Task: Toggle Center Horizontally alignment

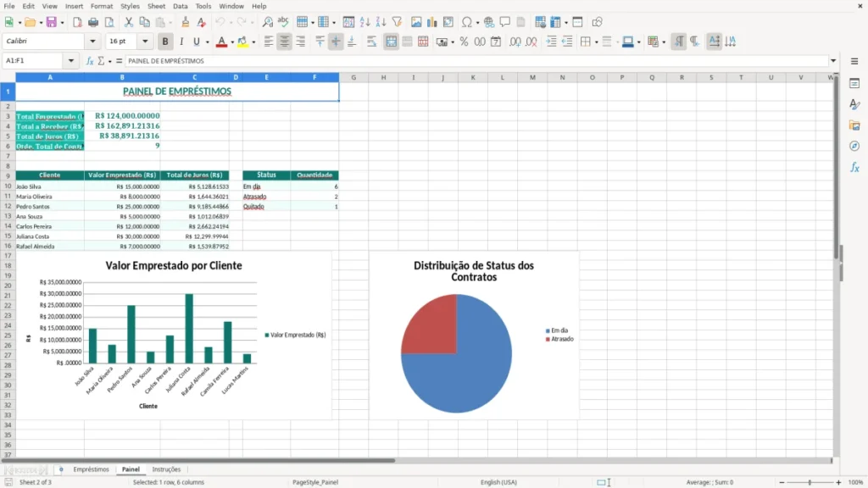Action: (x=285, y=42)
